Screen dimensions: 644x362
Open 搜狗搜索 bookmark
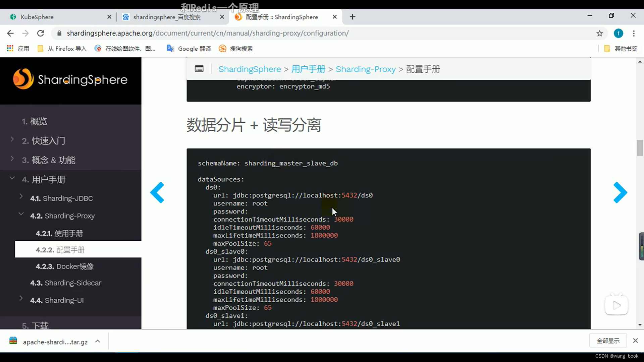click(235, 49)
